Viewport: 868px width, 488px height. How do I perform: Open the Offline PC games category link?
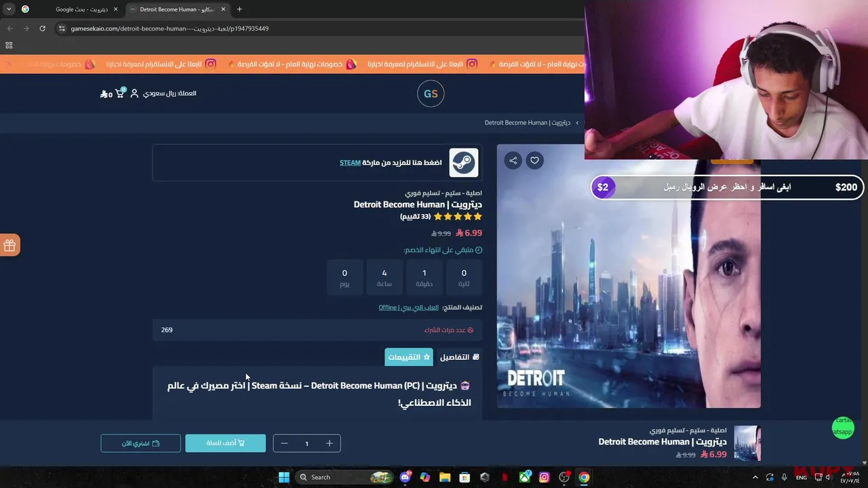[408, 308]
